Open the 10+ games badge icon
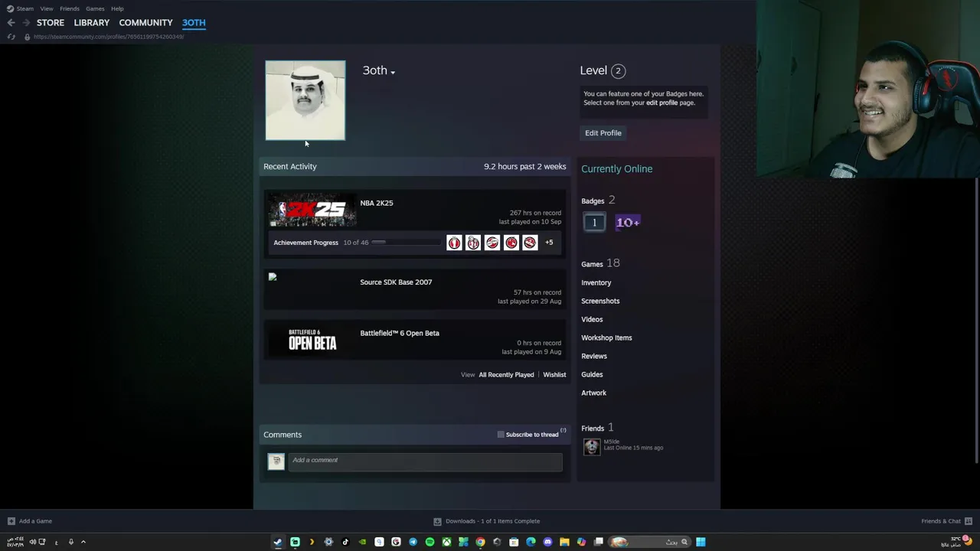 [628, 223]
